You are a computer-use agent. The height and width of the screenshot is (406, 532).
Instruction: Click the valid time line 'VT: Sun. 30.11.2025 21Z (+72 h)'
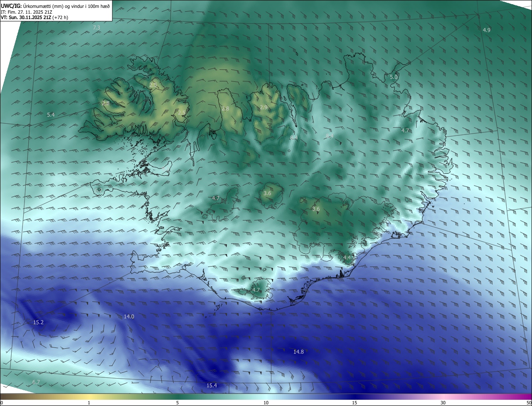coord(34,17)
